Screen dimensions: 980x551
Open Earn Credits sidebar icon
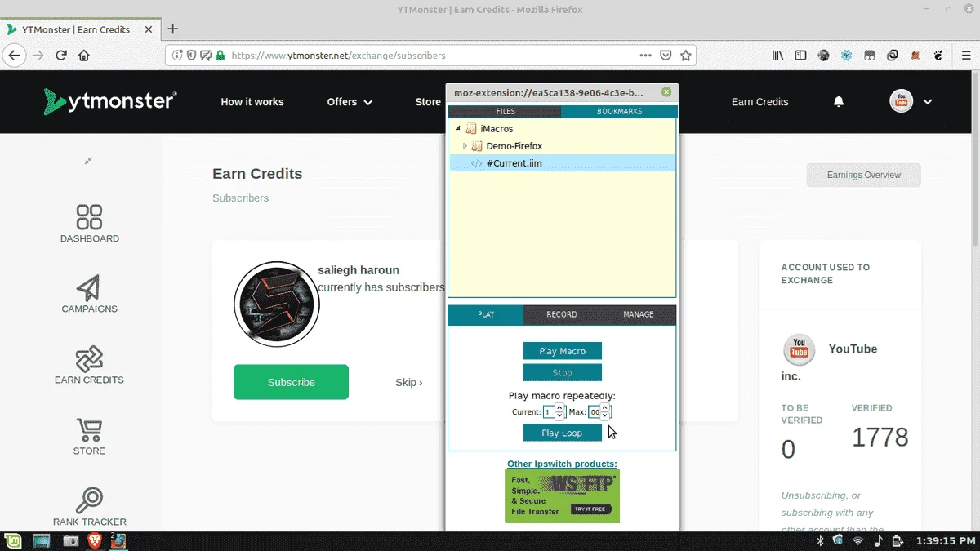[x=89, y=358]
